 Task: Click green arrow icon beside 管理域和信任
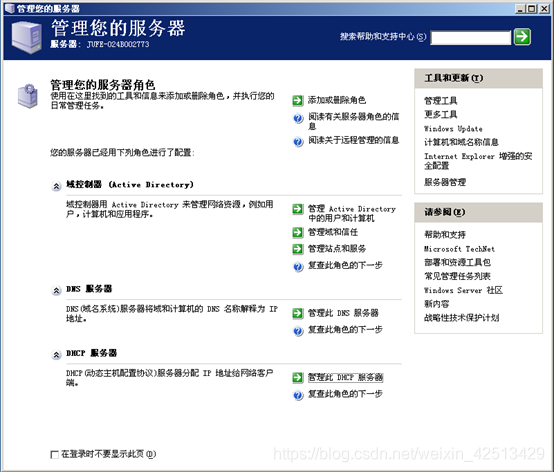[298, 232]
